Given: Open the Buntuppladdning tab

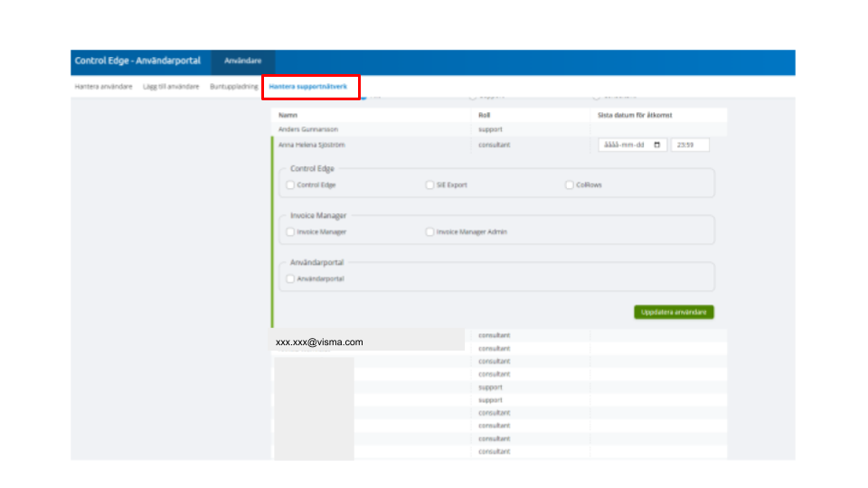Looking at the screenshot, I should [x=233, y=87].
